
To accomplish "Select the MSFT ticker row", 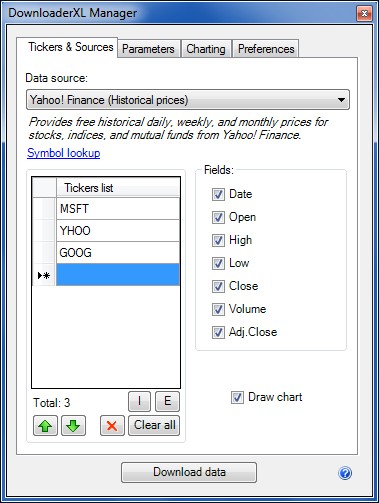I will [x=118, y=209].
